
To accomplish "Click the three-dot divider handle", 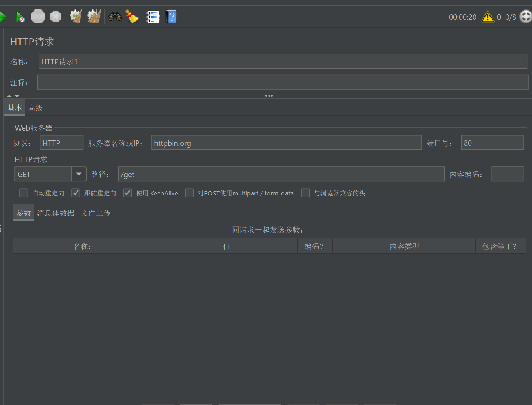I will (x=269, y=96).
